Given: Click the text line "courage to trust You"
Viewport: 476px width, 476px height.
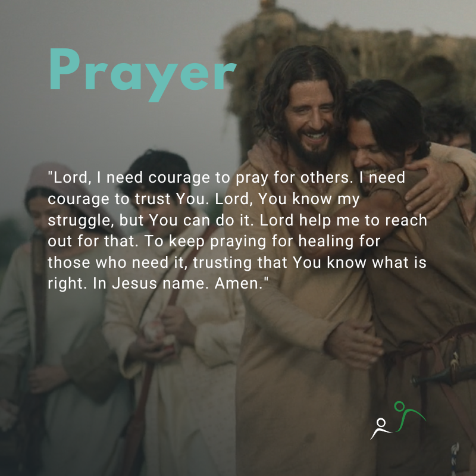Looking at the screenshot, I should coord(203,199).
